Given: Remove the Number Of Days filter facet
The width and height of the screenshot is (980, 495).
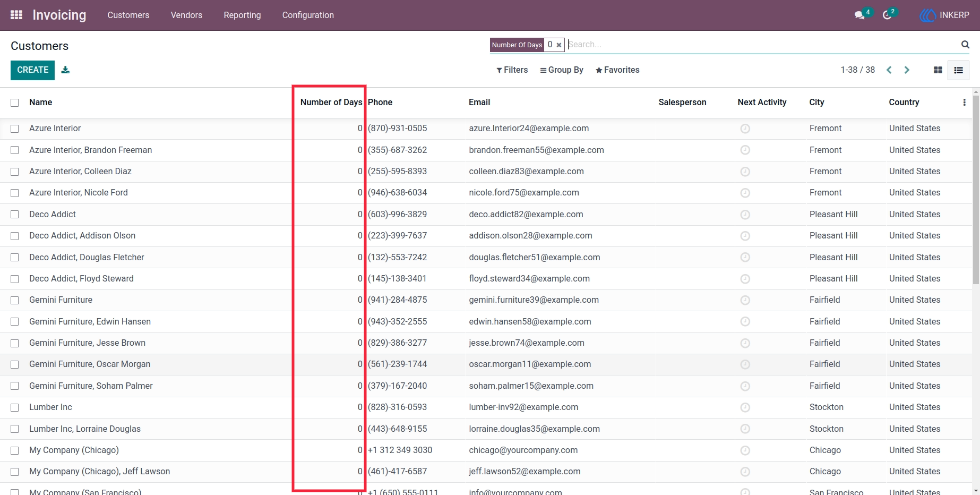Looking at the screenshot, I should pyautogui.click(x=559, y=45).
